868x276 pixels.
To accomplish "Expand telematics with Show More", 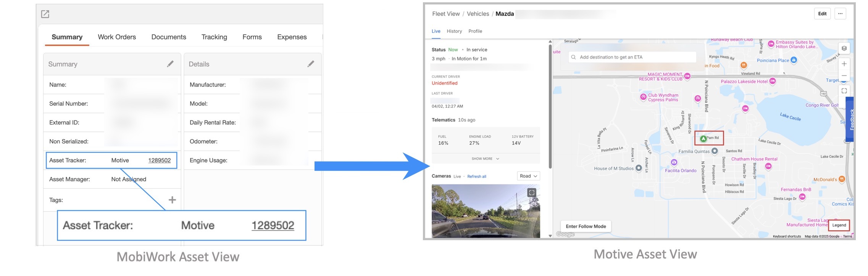I will tap(485, 159).
